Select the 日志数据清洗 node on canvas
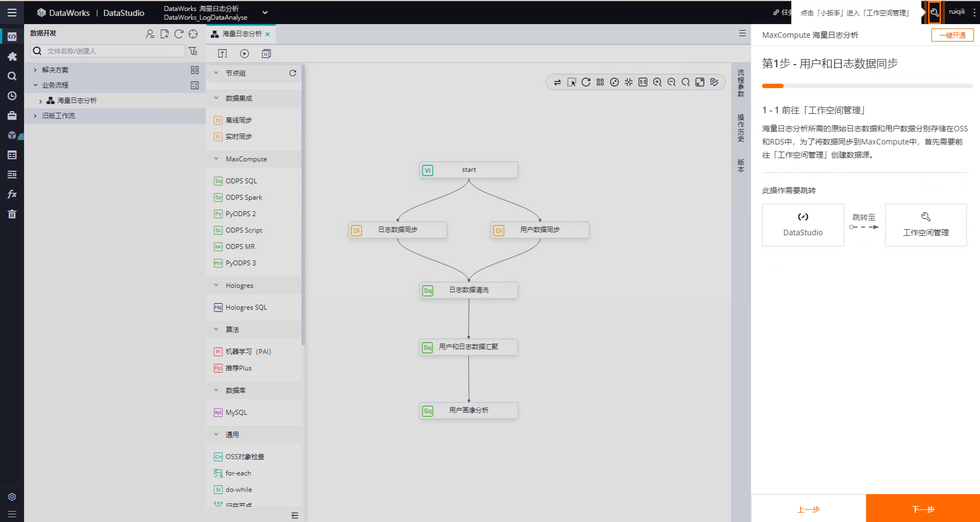The height and width of the screenshot is (522, 980). (x=469, y=290)
